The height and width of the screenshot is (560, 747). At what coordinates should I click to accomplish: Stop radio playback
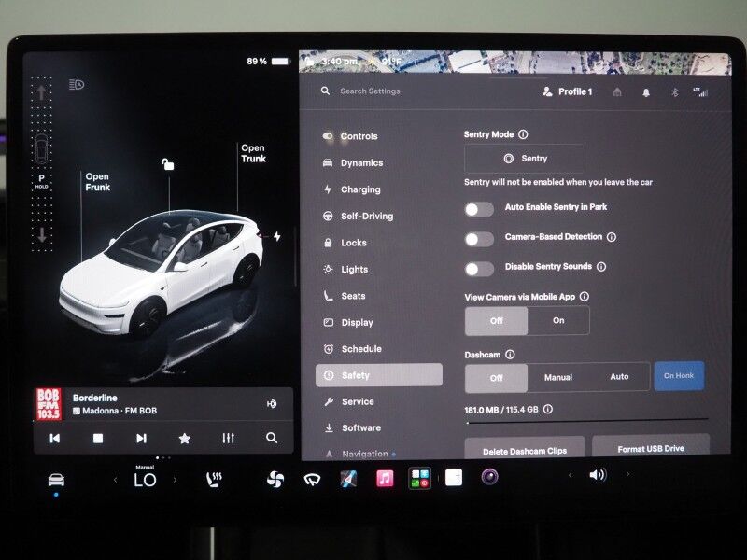(98, 439)
